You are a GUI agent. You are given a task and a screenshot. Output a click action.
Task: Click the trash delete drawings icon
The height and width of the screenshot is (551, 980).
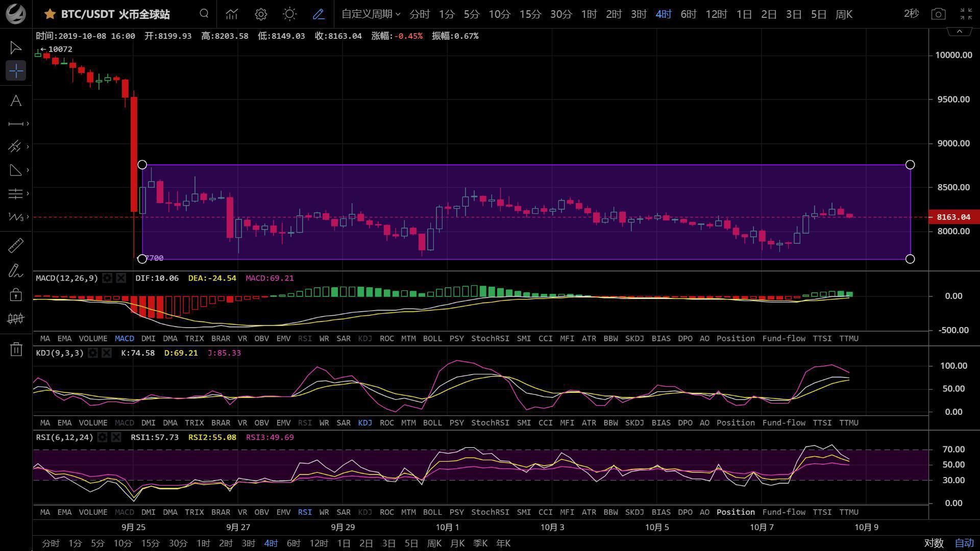pyautogui.click(x=16, y=349)
